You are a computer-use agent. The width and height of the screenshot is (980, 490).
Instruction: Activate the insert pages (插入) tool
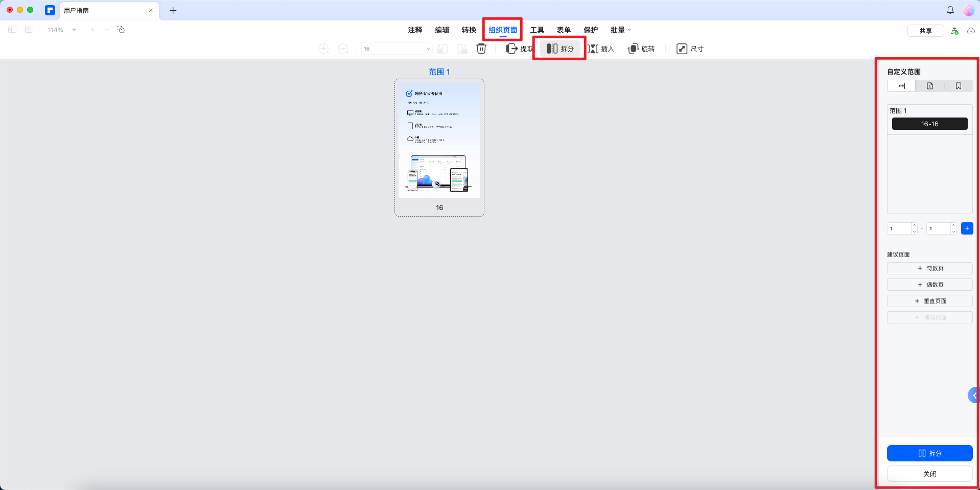[x=602, y=49]
